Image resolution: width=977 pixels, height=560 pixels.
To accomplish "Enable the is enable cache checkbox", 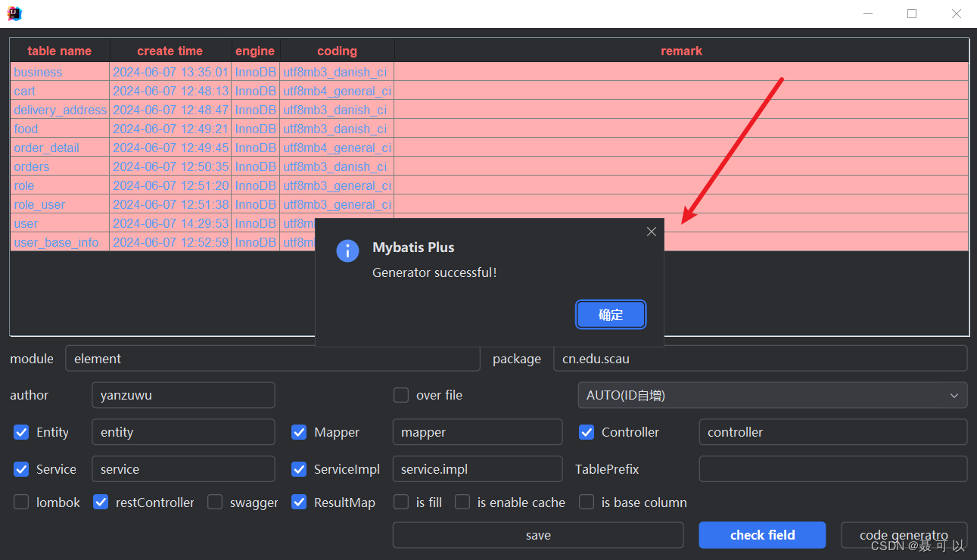I will (x=462, y=502).
